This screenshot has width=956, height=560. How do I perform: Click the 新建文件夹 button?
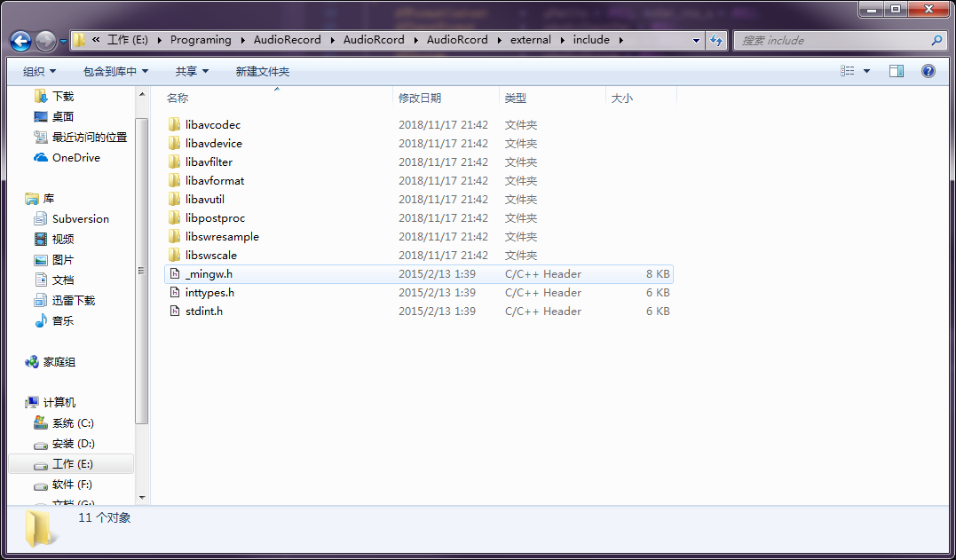pos(262,71)
